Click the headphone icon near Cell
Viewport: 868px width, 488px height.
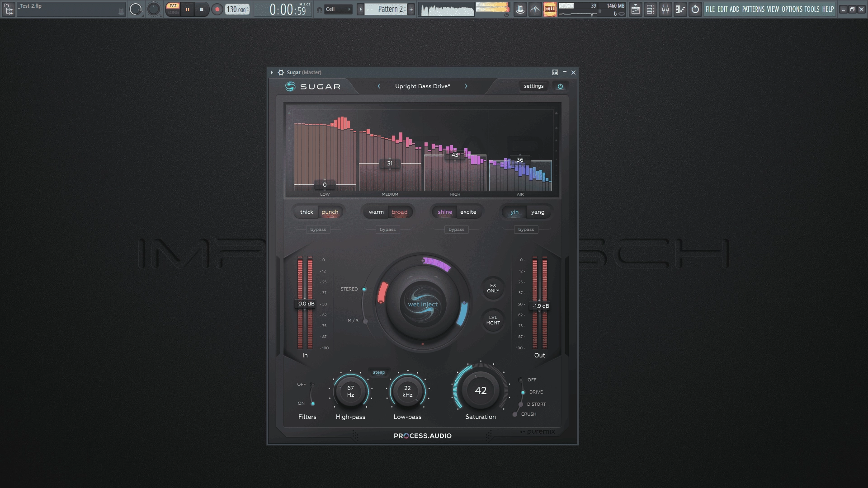(319, 9)
